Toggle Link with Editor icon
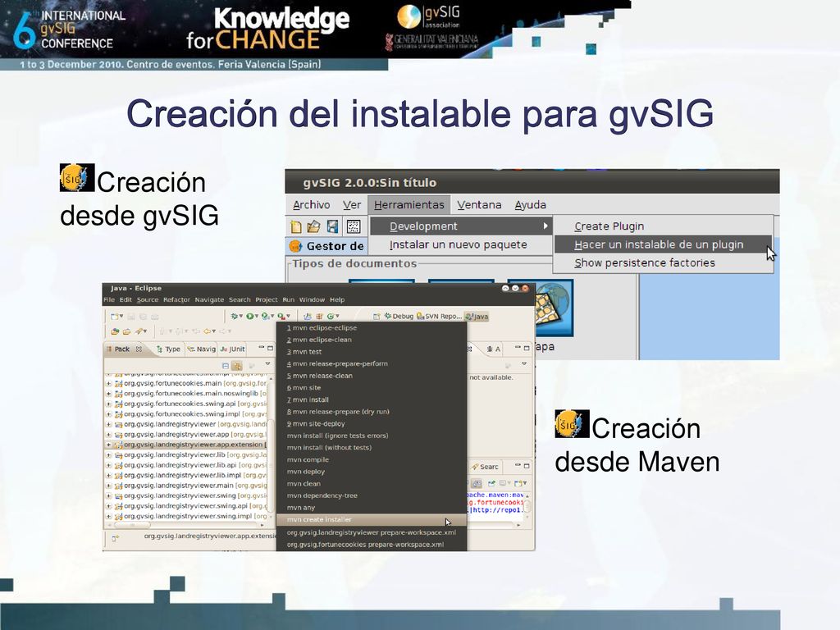Image resolution: width=840 pixels, height=630 pixels. (x=237, y=366)
